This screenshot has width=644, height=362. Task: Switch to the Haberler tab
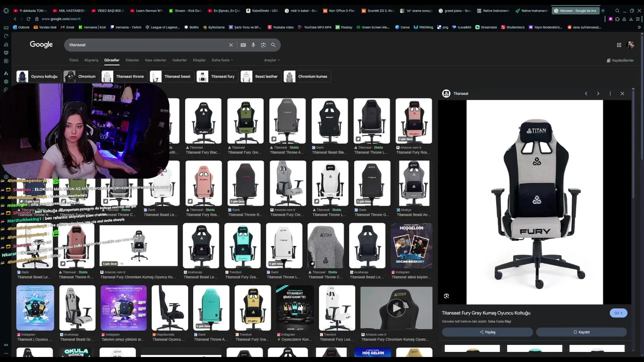tap(180, 60)
